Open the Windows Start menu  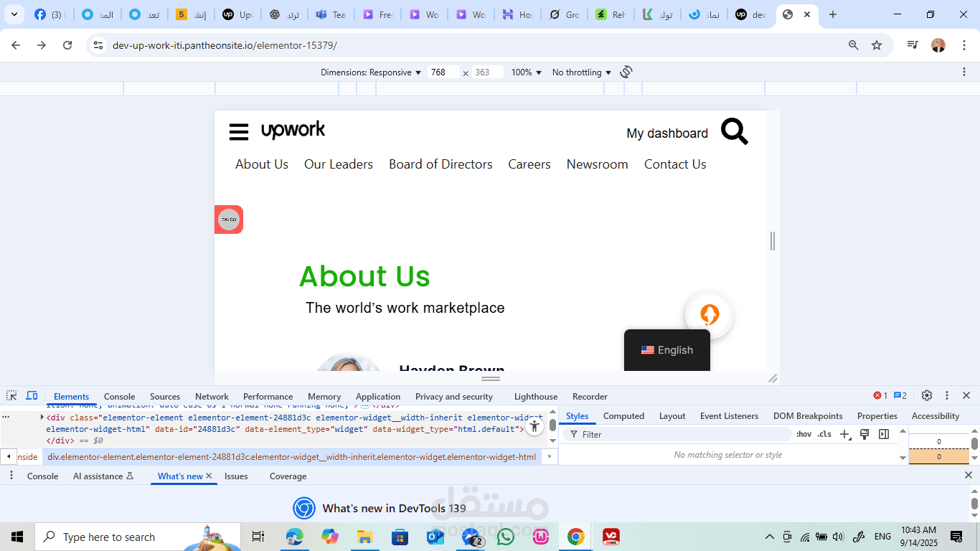click(x=17, y=537)
